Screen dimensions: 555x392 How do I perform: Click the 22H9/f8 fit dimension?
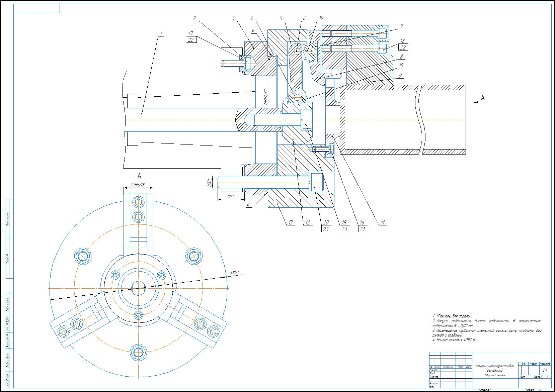coord(138,184)
